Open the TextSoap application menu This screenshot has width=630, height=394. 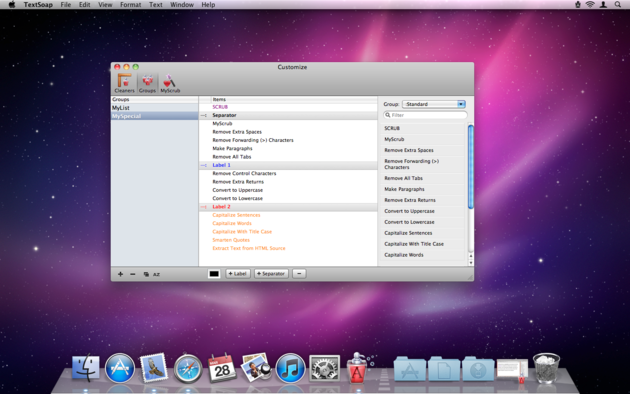click(38, 4)
